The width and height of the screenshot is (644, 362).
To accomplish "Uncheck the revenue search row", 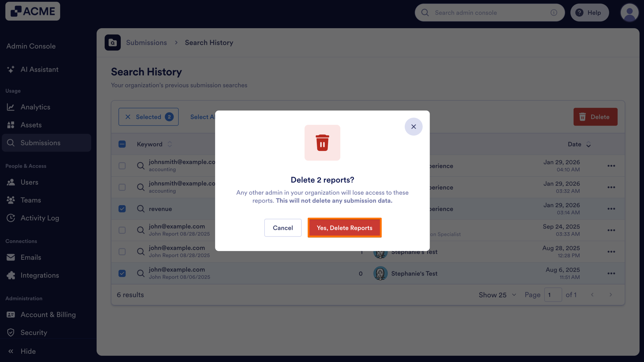I will tap(122, 209).
